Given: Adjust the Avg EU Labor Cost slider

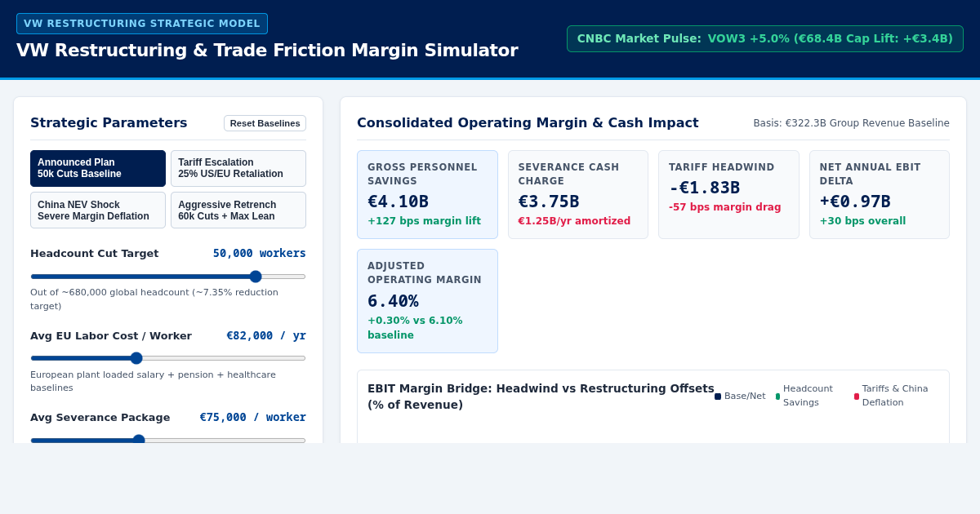Looking at the screenshot, I should click(x=168, y=358).
